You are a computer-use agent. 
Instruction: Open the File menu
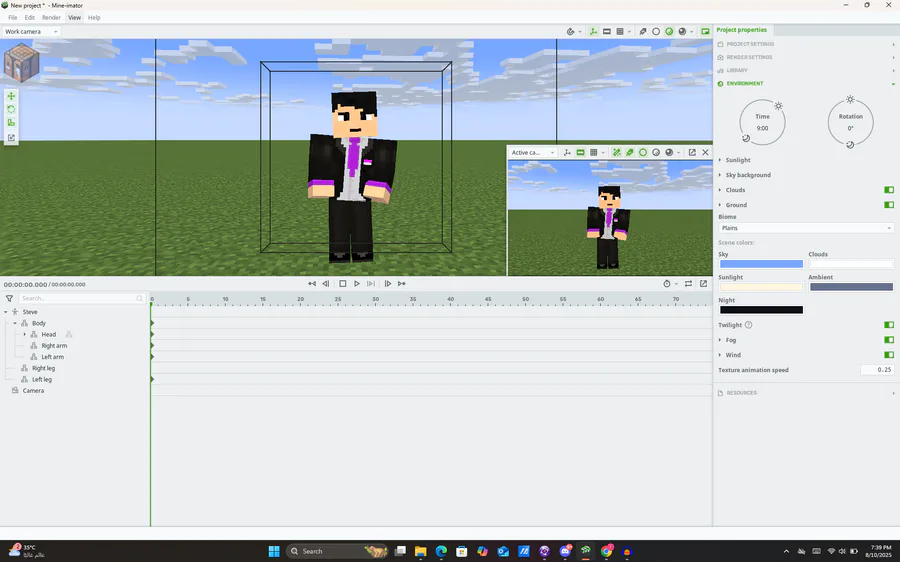coord(13,18)
